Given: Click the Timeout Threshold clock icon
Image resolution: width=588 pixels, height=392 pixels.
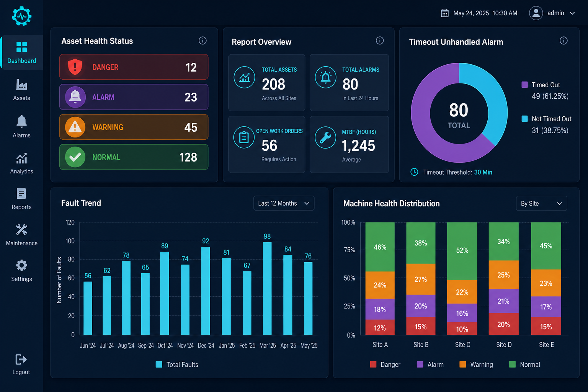Looking at the screenshot, I should pos(414,172).
